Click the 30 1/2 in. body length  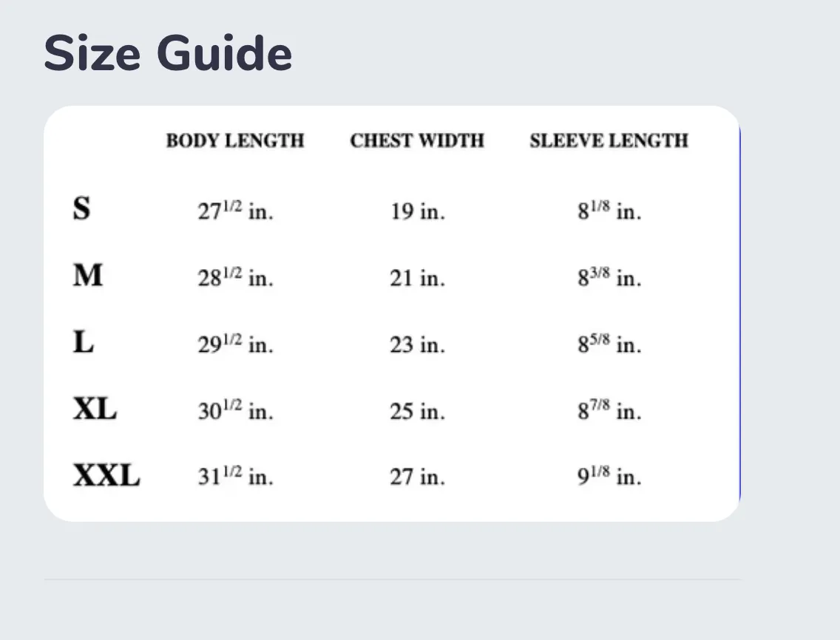click(x=236, y=410)
